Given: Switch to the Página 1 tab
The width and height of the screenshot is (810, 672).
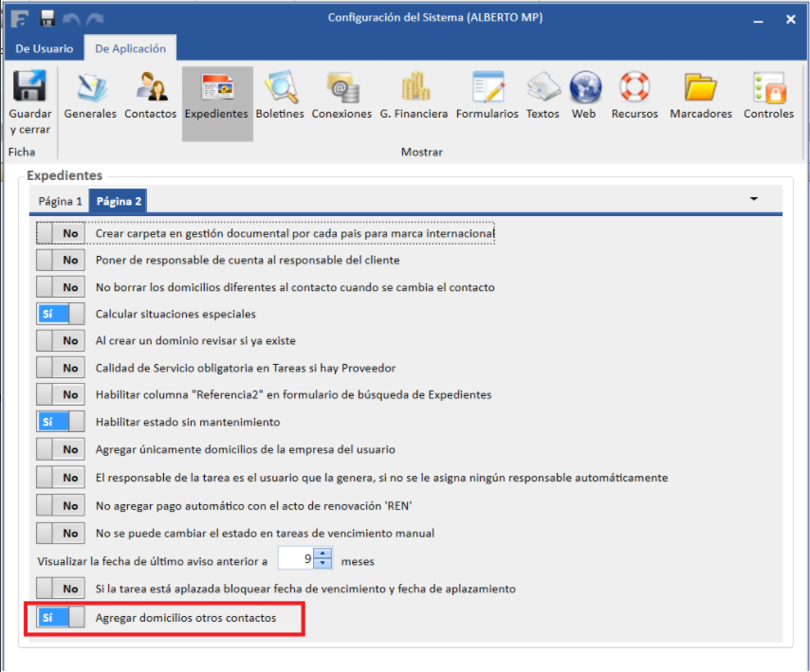Looking at the screenshot, I should tap(60, 202).
